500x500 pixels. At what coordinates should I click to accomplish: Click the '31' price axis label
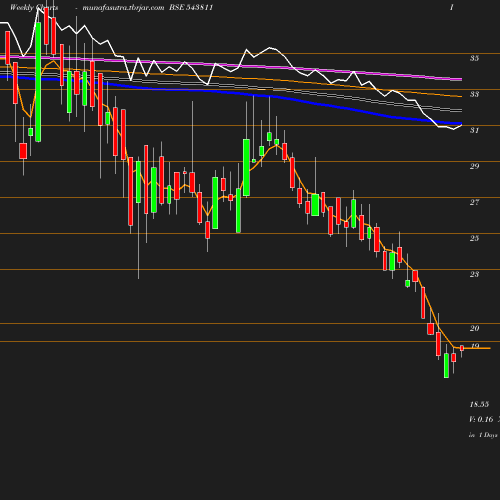[474, 130]
